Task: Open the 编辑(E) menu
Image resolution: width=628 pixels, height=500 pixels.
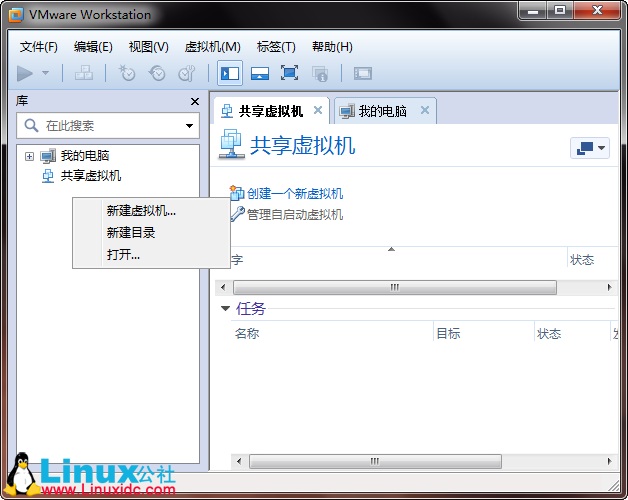Action: [93, 47]
